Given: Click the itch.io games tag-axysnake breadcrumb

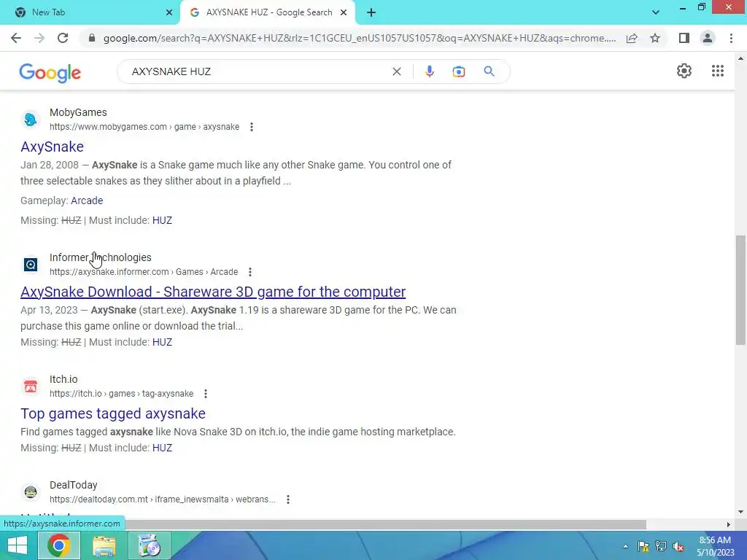Looking at the screenshot, I should click(x=122, y=394).
